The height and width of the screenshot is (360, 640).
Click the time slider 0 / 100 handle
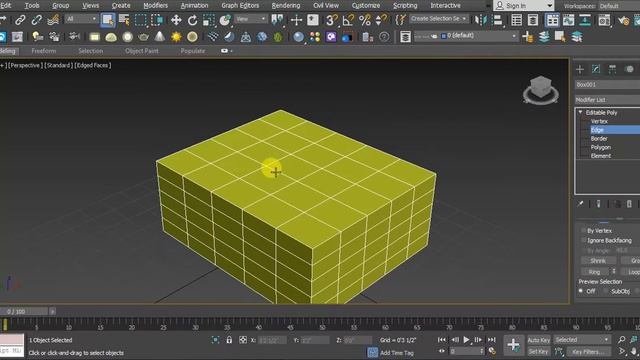click(x=24, y=311)
